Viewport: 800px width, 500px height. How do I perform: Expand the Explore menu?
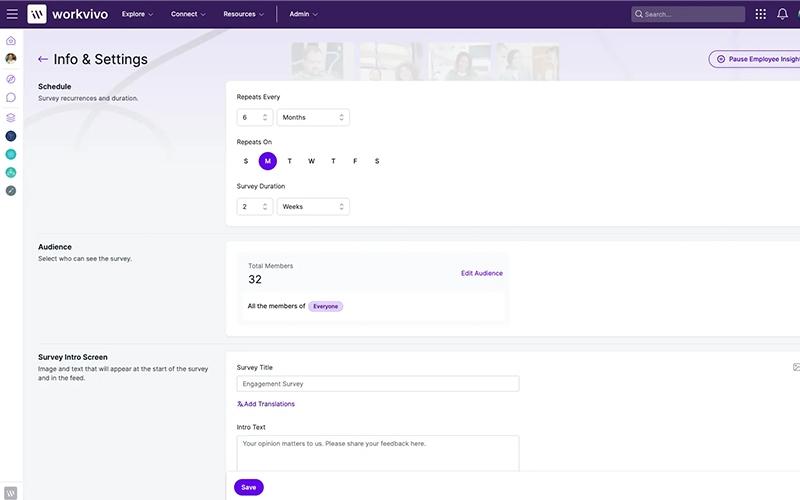137,14
